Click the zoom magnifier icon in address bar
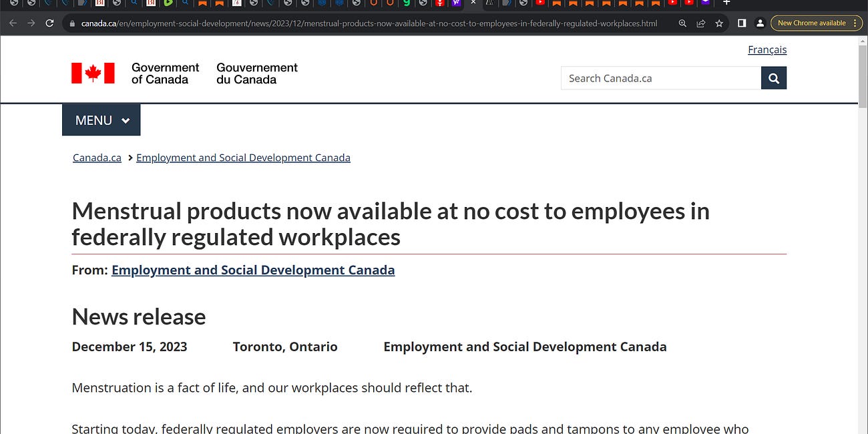Viewport: 868px width, 434px height. [x=682, y=23]
